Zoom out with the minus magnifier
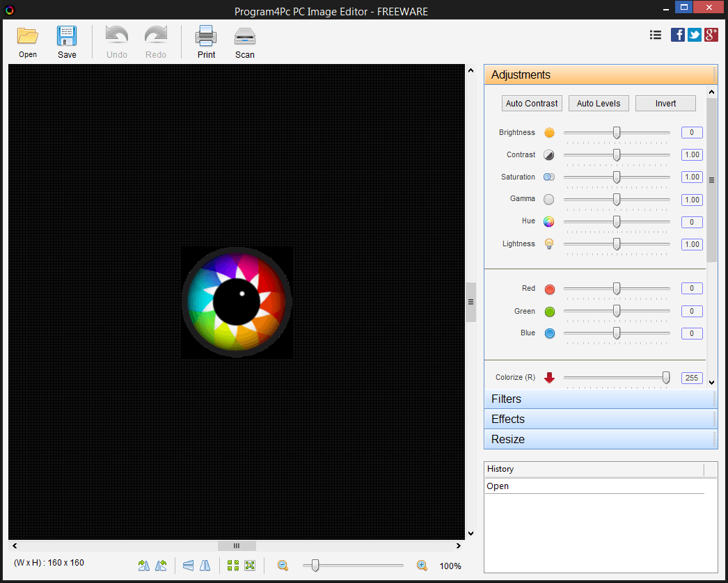This screenshot has width=728, height=583. click(283, 566)
